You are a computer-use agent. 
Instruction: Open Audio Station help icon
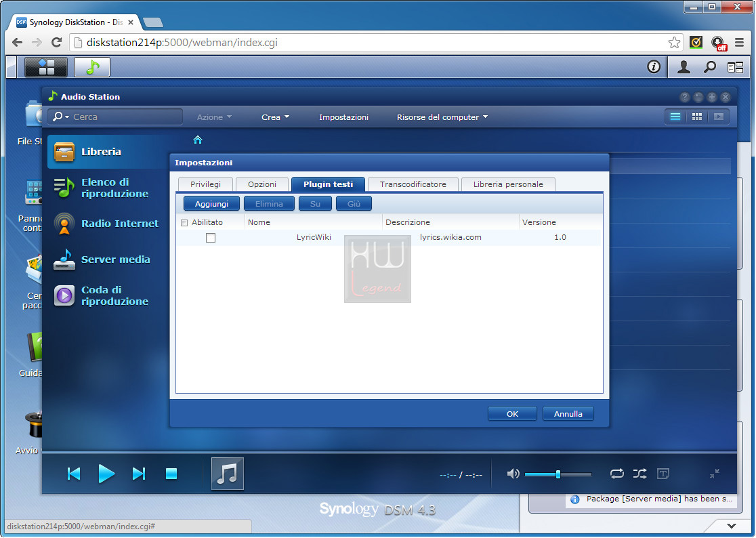coord(685,97)
